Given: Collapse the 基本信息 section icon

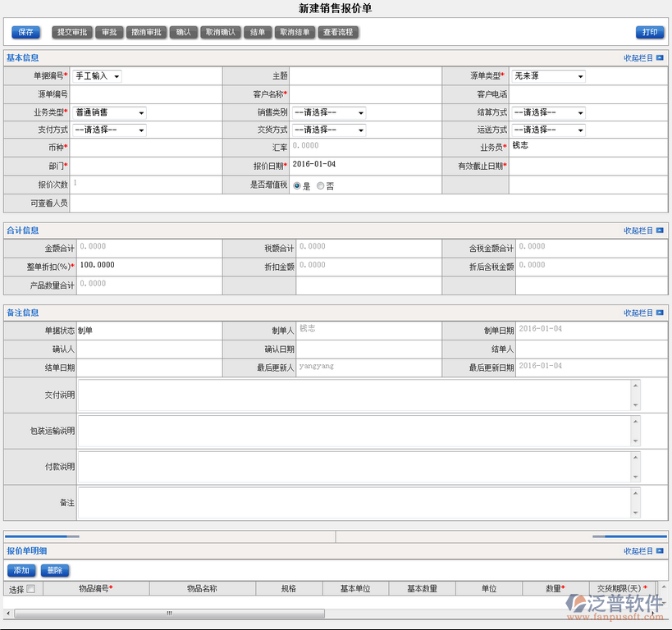Looking at the screenshot, I should point(660,58).
